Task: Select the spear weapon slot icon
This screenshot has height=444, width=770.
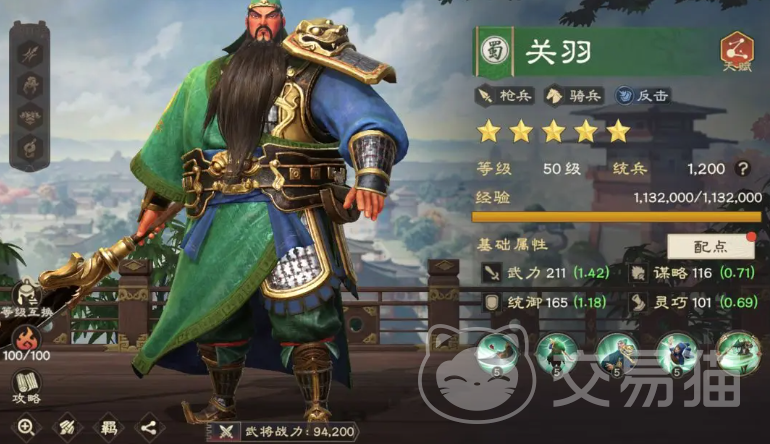Action: tap(29, 54)
